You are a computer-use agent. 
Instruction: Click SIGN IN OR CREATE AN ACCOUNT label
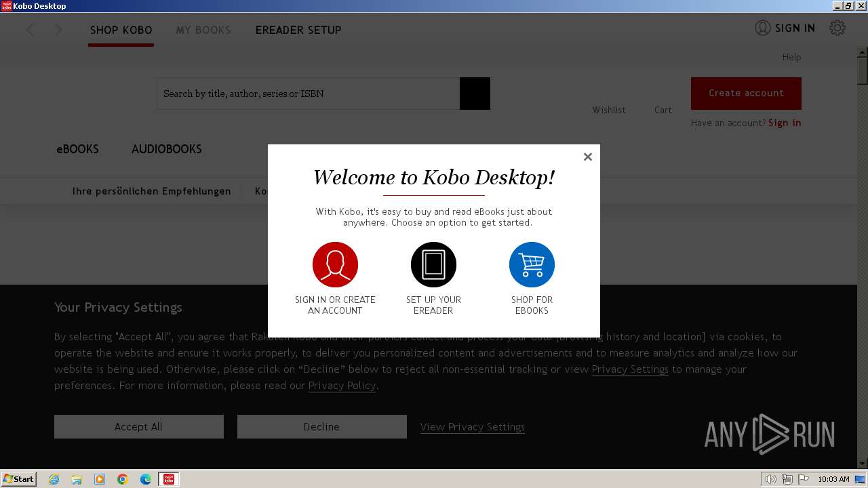tap(335, 305)
